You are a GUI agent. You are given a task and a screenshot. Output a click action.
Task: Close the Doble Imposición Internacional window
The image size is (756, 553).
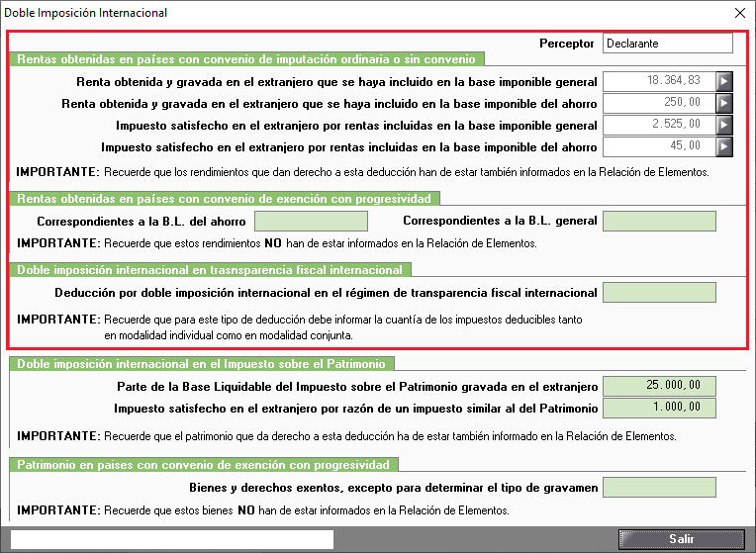tap(740, 13)
